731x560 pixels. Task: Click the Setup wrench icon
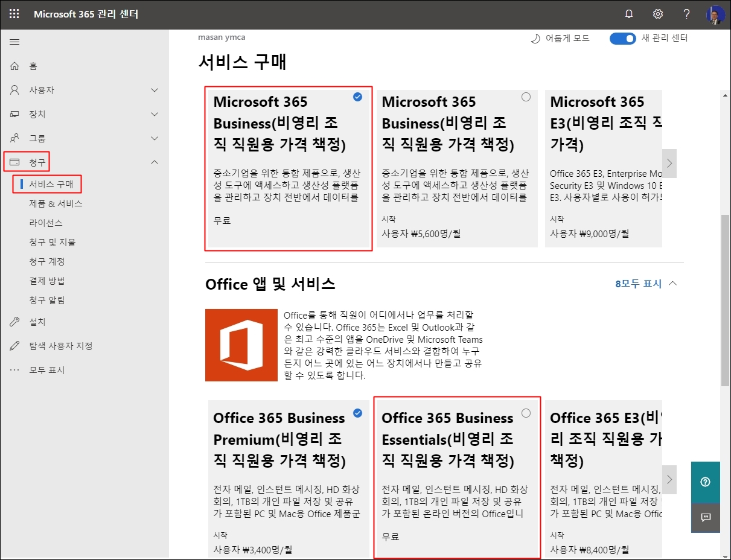pyautogui.click(x=14, y=322)
